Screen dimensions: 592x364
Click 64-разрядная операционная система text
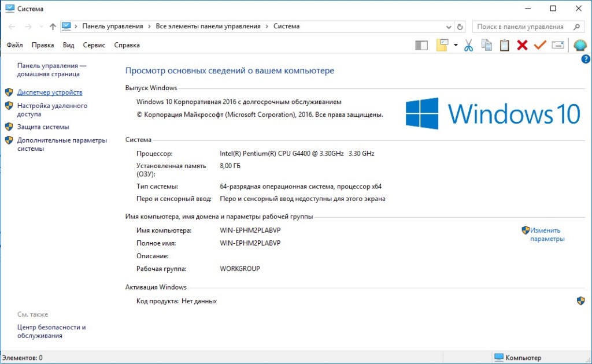[x=301, y=187]
